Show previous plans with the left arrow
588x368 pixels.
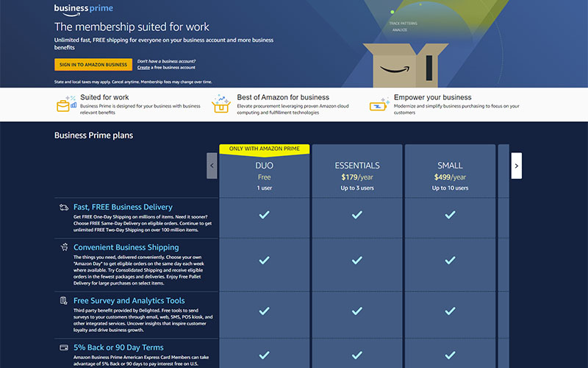point(212,166)
